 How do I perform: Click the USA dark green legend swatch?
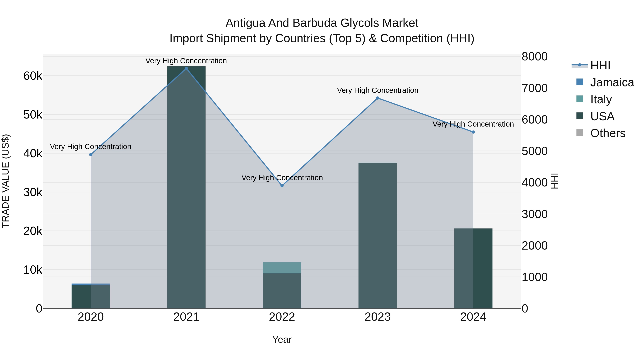click(x=579, y=116)
